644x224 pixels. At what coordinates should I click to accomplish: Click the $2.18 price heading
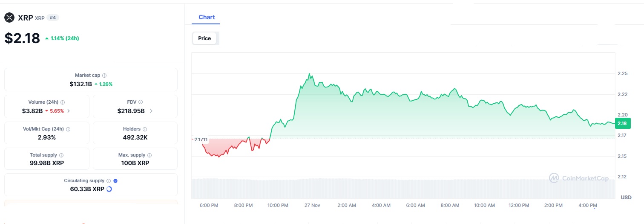pos(22,38)
